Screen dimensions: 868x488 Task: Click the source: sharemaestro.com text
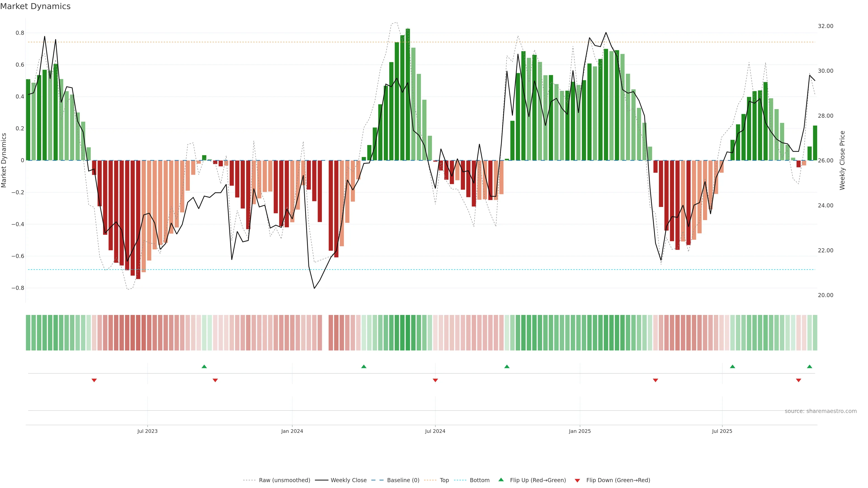pos(821,411)
